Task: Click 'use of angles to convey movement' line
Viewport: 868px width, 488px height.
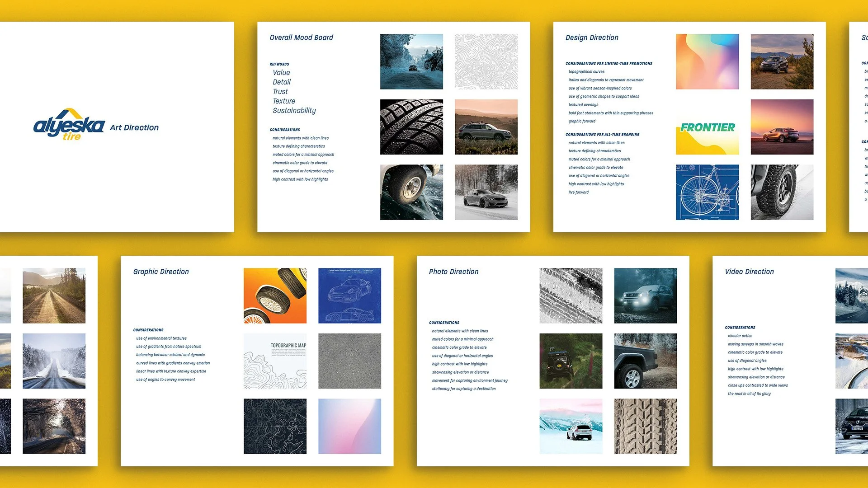Action: point(165,380)
